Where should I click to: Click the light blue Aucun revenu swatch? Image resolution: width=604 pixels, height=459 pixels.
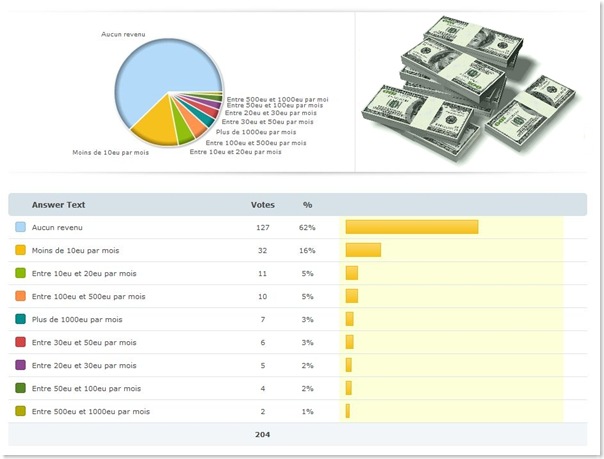(x=20, y=227)
